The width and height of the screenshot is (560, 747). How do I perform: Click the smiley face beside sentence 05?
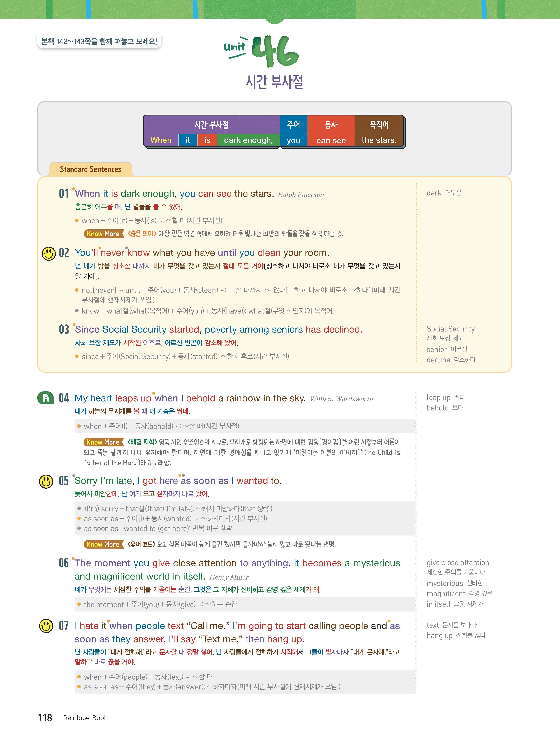[46, 481]
